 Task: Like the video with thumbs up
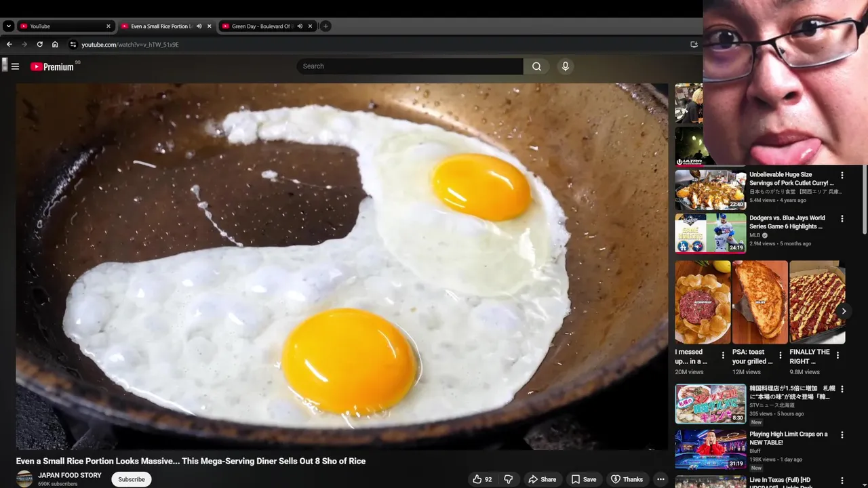482,479
